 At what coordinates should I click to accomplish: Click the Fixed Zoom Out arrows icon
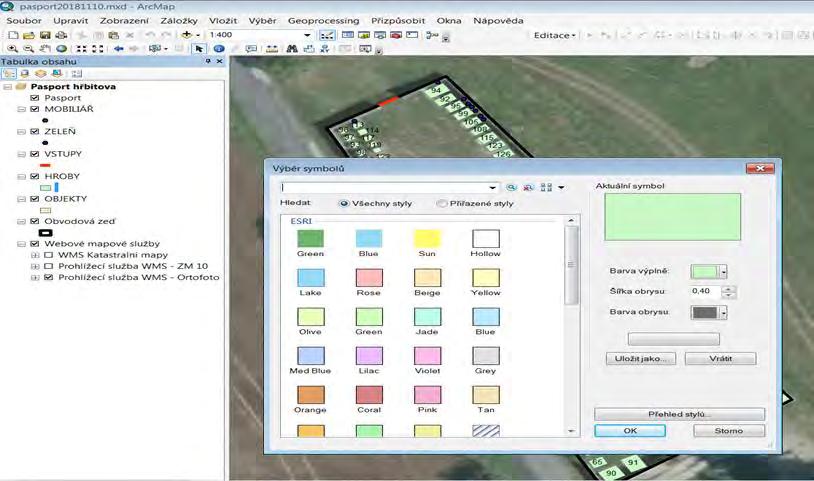(98, 49)
